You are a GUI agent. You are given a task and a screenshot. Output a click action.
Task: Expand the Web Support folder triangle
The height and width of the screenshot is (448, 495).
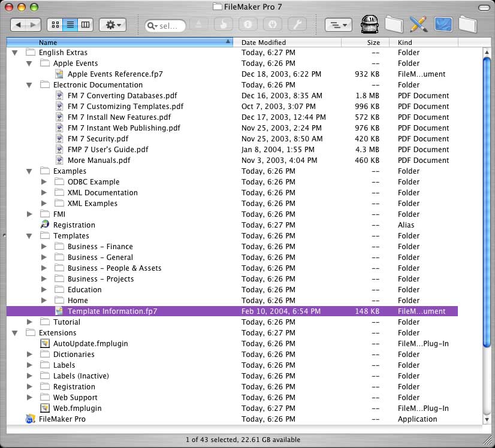[x=29, y=397]
